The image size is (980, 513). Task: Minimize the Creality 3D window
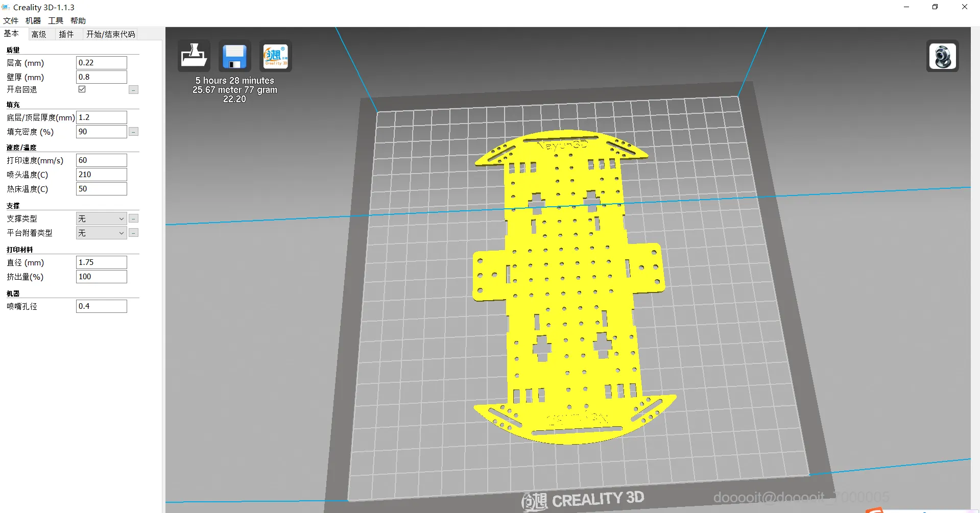[x=906, y=7]
